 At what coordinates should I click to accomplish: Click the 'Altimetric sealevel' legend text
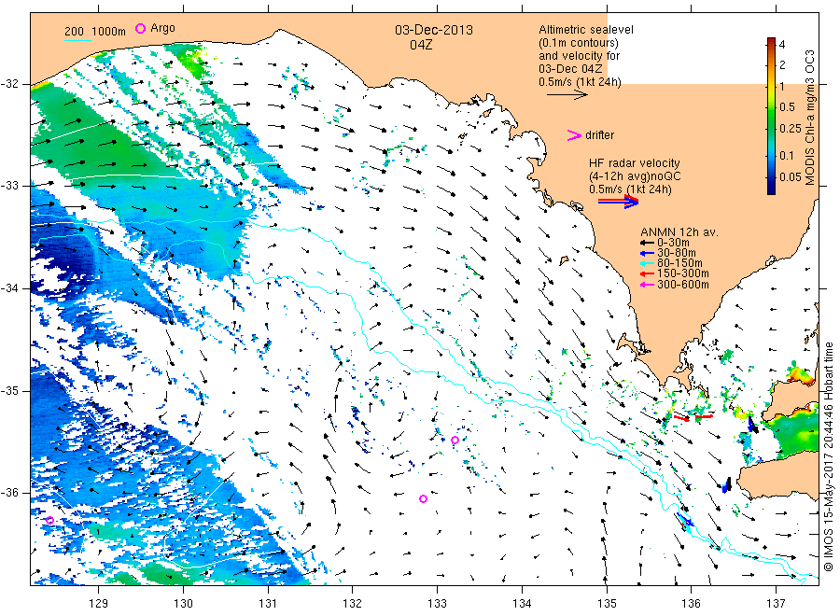pos(586,30)
